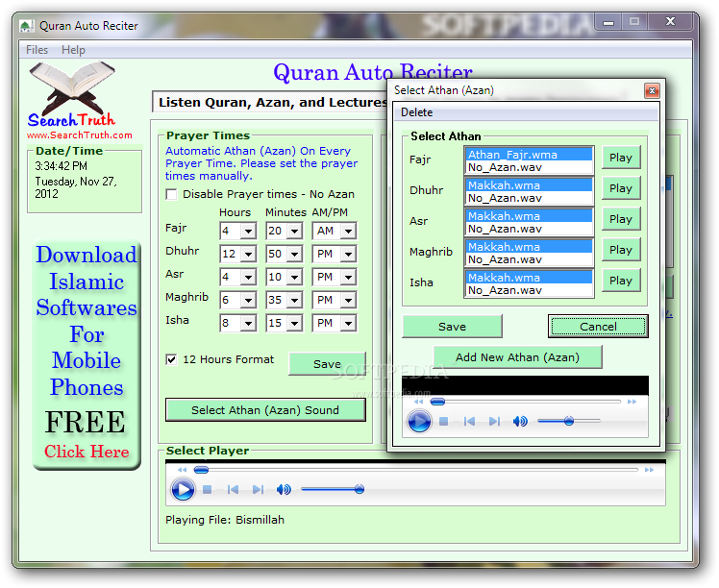Play the Asr athan sound
This screenshot has width=719, height=588.
coord(621,219)
